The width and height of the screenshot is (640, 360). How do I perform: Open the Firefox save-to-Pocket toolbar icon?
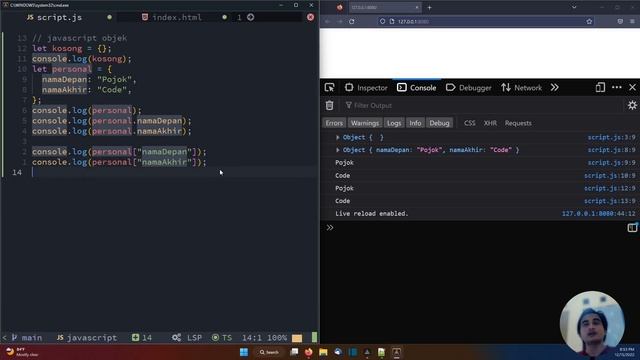pos(620,21)
